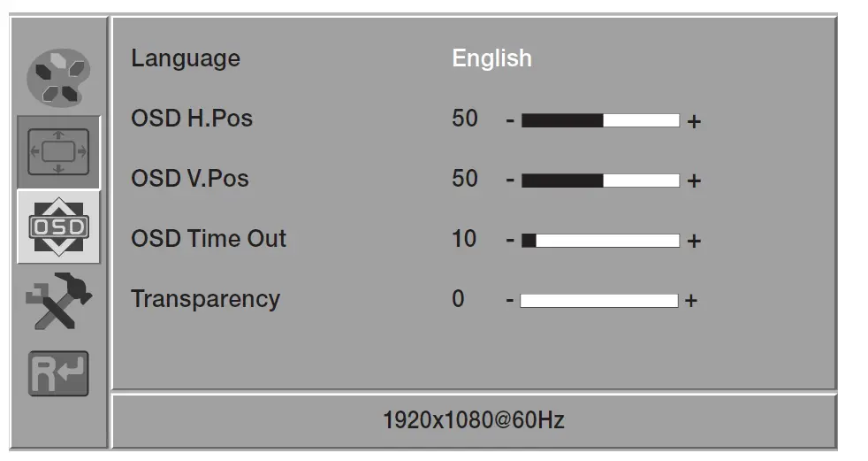Select the OSD H.Pos menu item
Screen dimensions: 868x461
click(192, 119)
